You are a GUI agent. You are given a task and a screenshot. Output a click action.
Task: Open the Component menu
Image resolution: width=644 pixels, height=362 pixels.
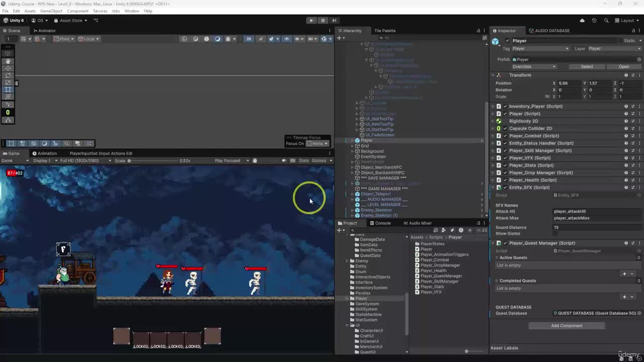click(77, 11)
